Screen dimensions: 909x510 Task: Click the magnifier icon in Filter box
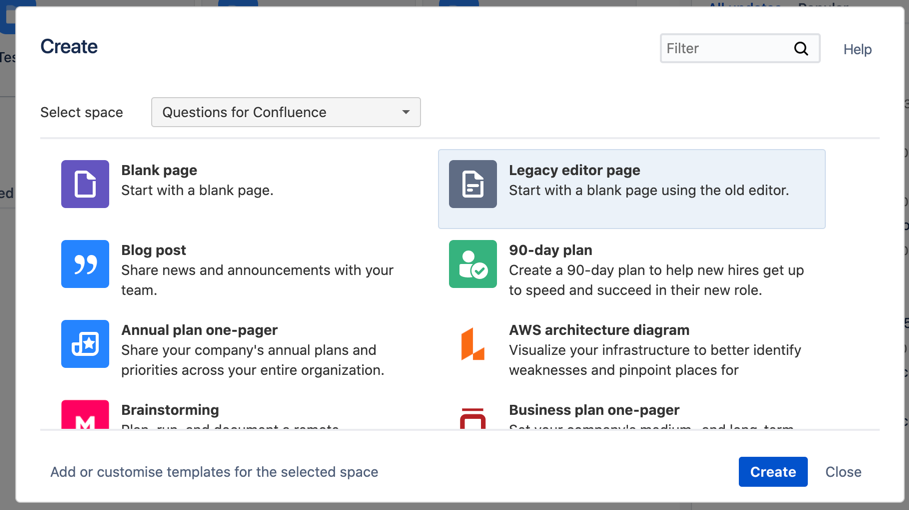pyautogui.click(x=801, y=49)
